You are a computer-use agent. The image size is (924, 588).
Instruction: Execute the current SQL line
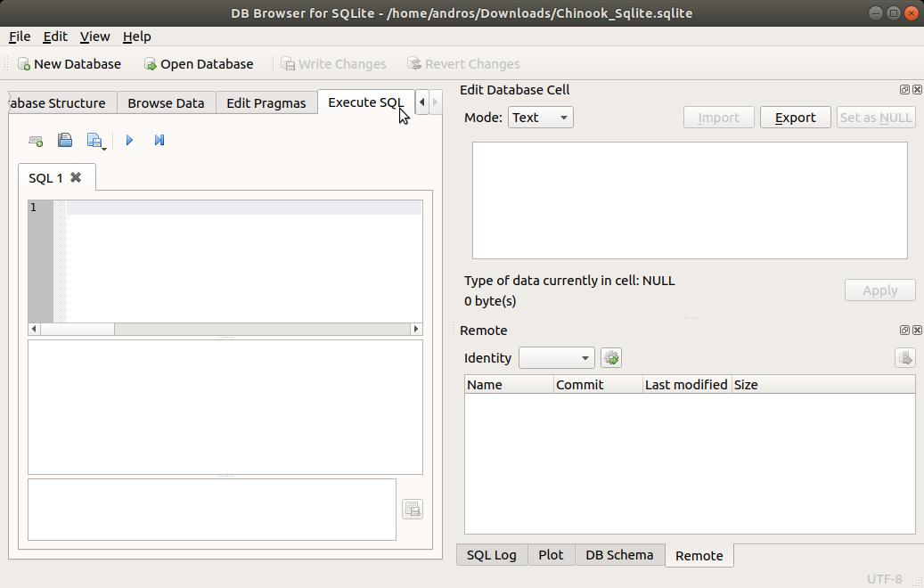159,141
